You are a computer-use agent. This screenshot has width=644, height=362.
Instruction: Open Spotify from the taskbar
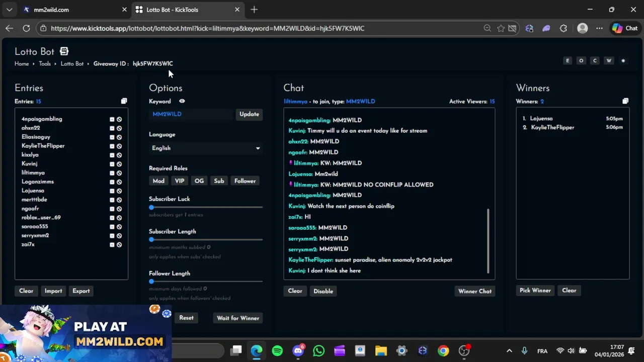click(277, 350)
